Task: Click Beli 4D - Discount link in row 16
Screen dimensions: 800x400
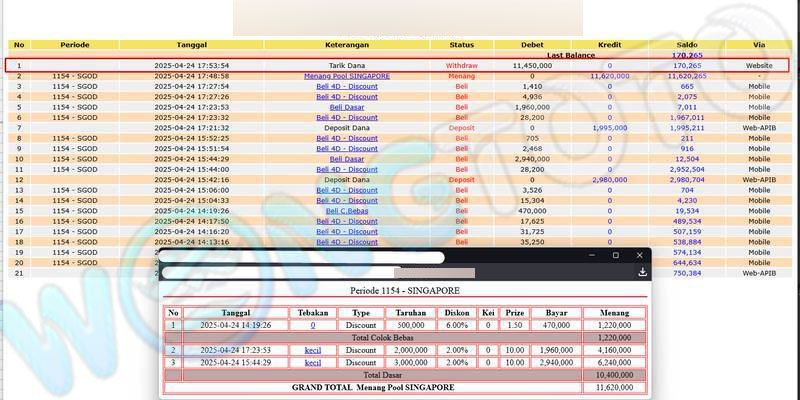Action: point(347,221)
